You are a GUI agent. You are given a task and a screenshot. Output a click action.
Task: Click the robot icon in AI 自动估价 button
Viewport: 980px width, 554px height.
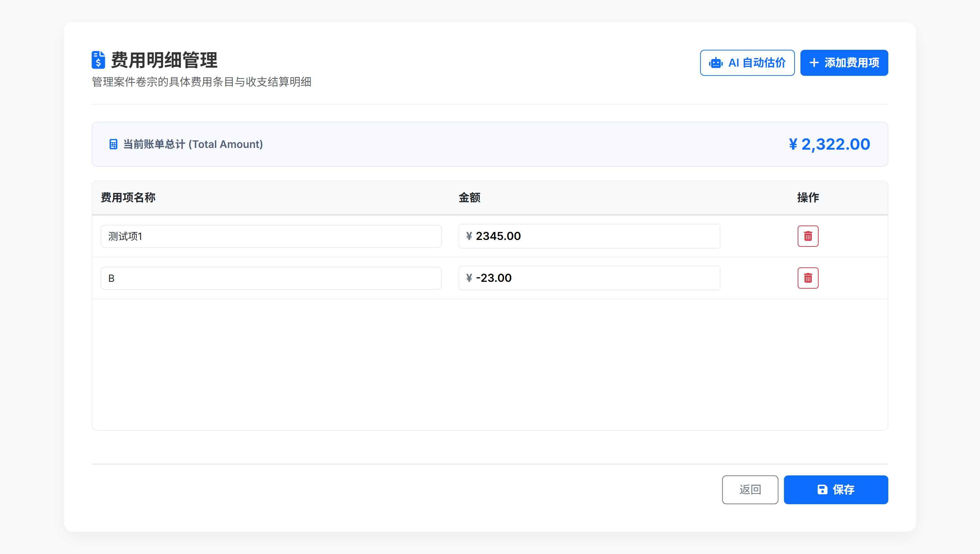[716, 63]
